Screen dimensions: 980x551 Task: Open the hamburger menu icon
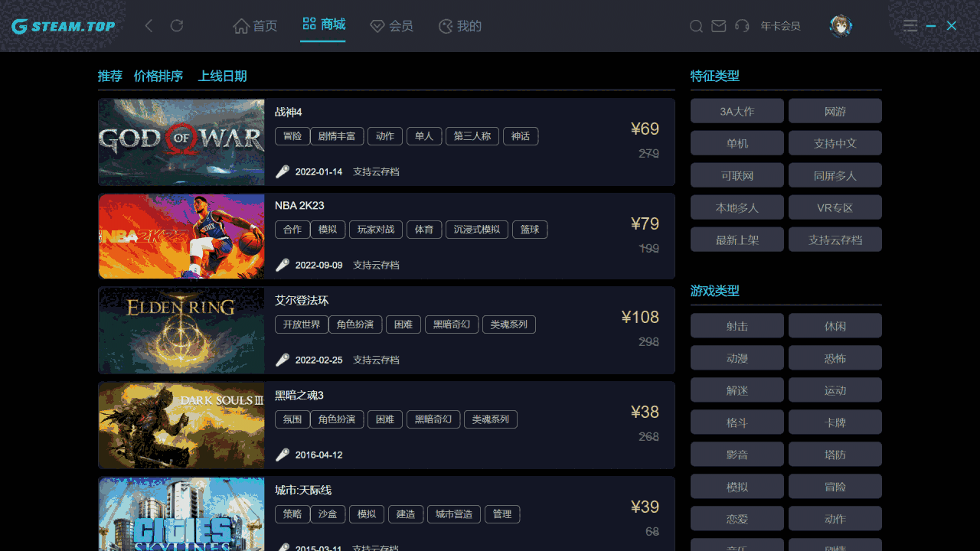[910, 25]
